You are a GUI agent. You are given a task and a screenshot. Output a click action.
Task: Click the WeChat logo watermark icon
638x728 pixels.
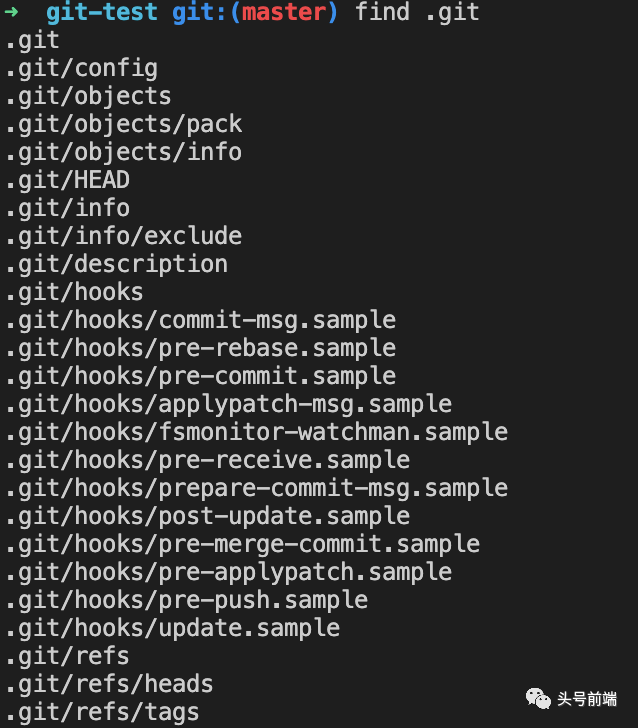point(538,698)
